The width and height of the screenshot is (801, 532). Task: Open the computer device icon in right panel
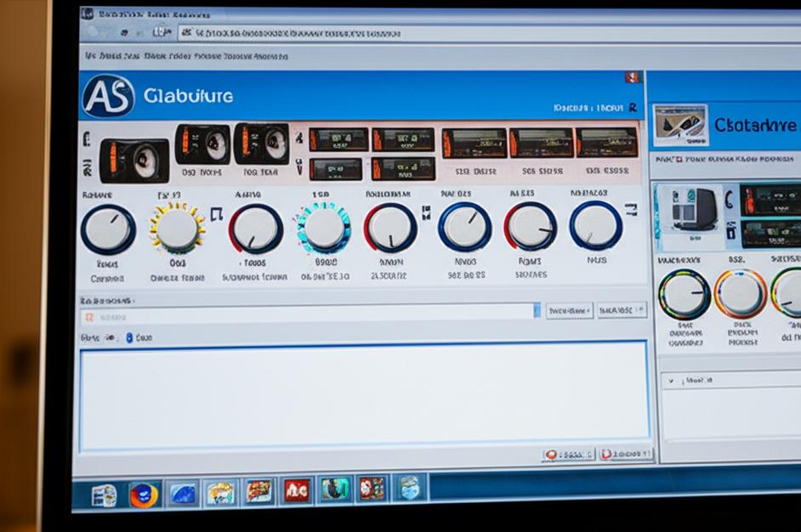coord(693,209)
